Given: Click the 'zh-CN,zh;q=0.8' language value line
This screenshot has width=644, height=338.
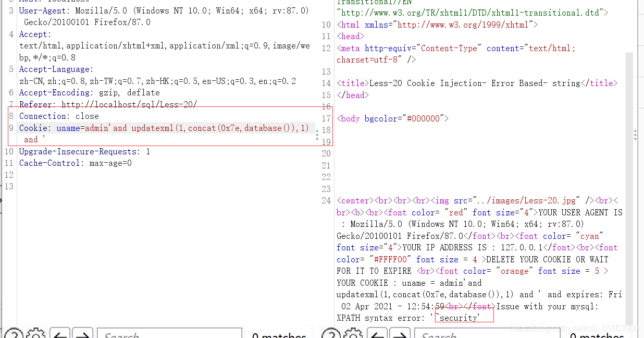Looking at the screenshot, I should coord(157,81).
